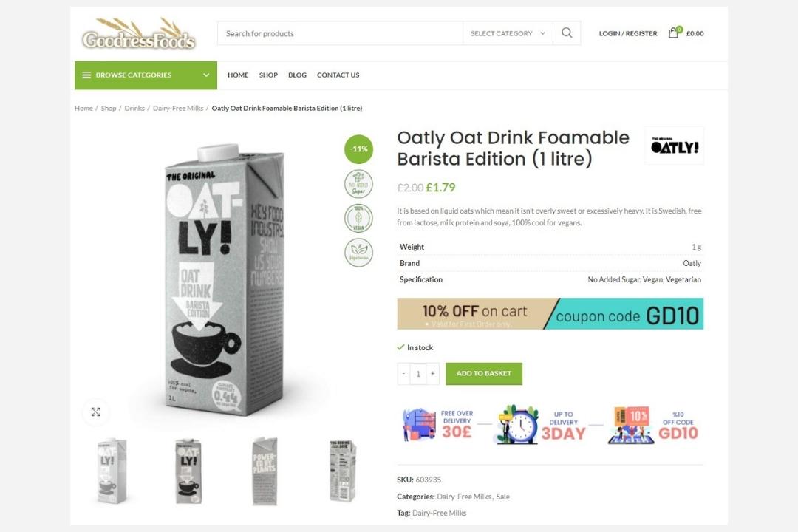Go to the Blog menu item
This screenshot has width=798, height=532.
tap(297, 75)
